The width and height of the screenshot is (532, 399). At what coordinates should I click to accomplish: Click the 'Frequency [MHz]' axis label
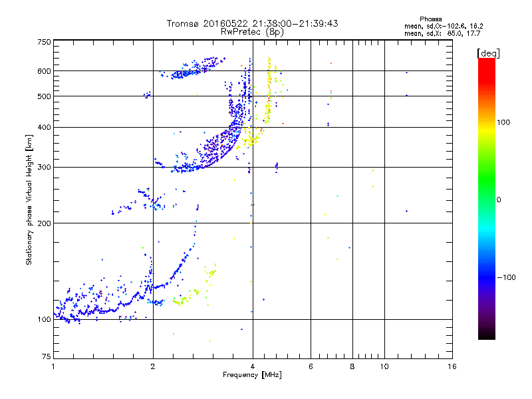pyautogui.click(x=252, y=375)
